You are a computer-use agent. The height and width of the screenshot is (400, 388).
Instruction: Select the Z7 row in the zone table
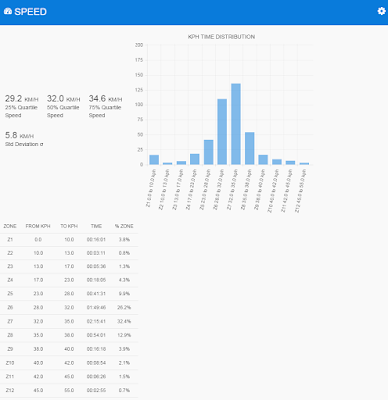click(x=69, y=321)
